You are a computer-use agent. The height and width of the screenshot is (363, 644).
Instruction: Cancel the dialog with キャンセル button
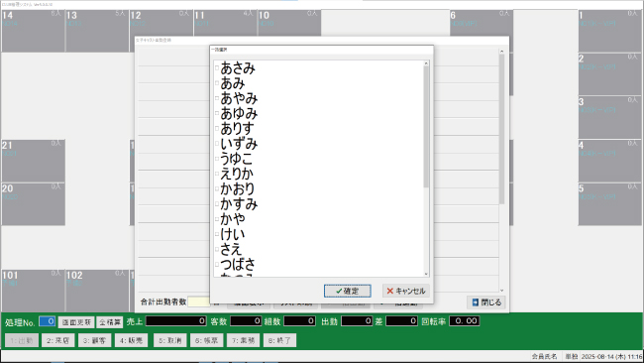[x=406, y=291]
